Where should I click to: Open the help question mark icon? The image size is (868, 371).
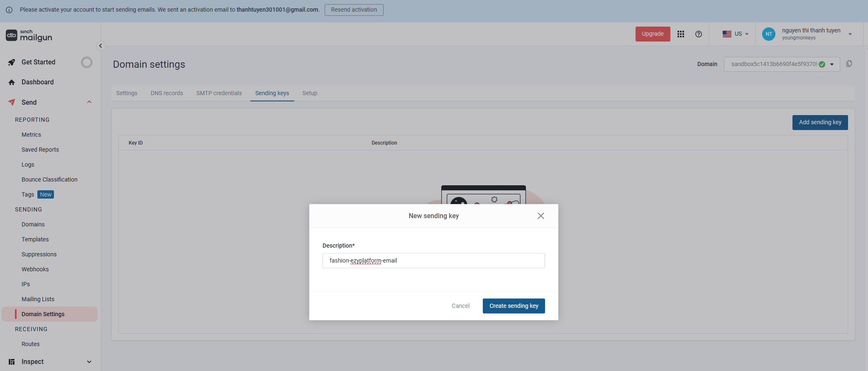coord(699,34)
